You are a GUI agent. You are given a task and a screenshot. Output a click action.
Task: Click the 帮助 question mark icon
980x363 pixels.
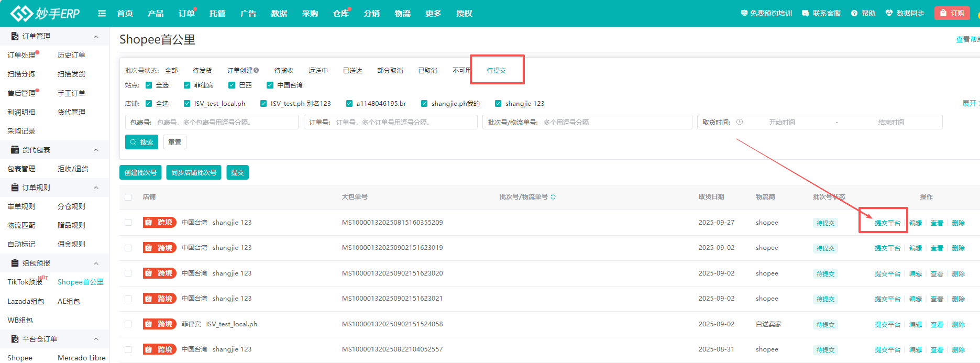pyautogui.click(x=854, y=13)
